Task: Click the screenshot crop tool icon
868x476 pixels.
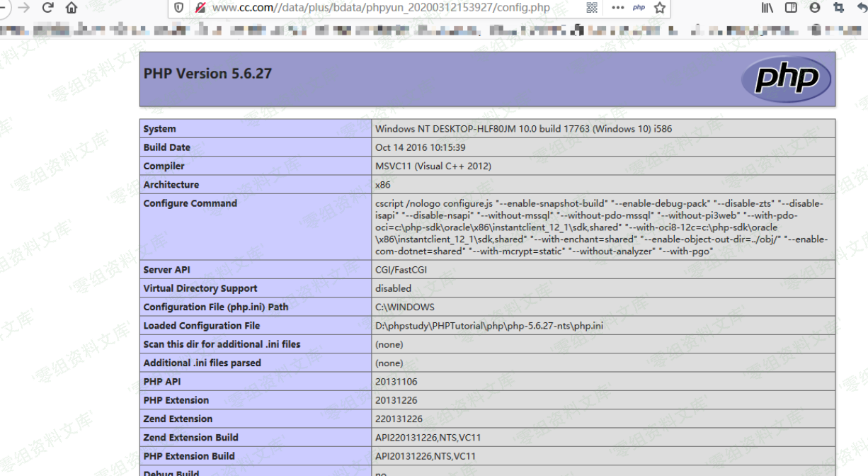Action: (x=839, y=8)
